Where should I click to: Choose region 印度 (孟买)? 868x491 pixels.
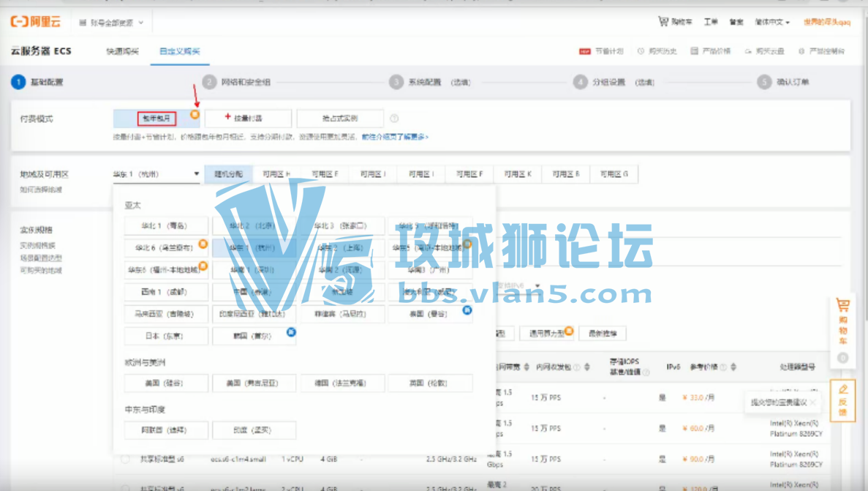coord(254,430)
